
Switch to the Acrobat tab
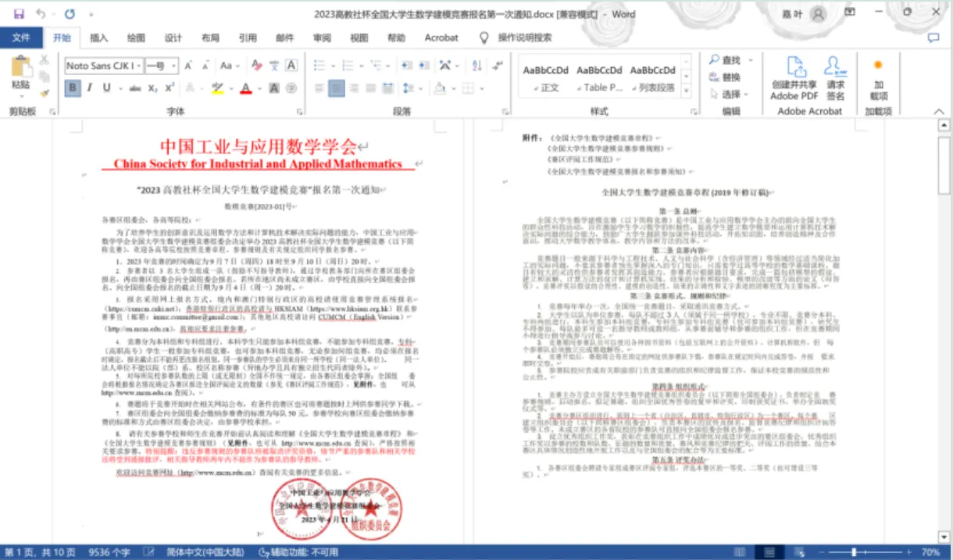point(441,37)
